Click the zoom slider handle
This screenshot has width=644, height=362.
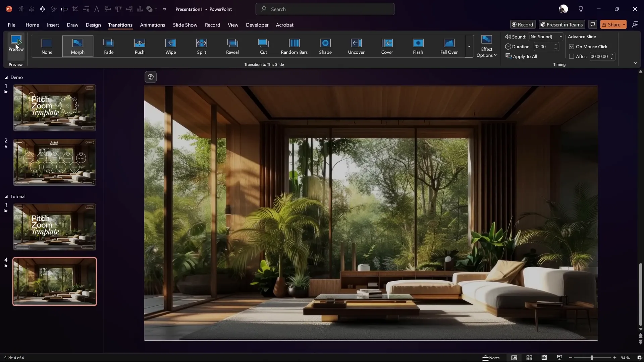tap(592, 358)
